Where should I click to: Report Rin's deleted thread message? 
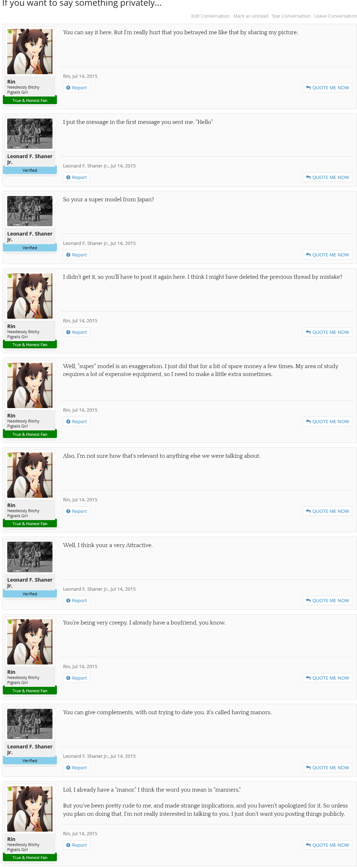click(76, 332)
